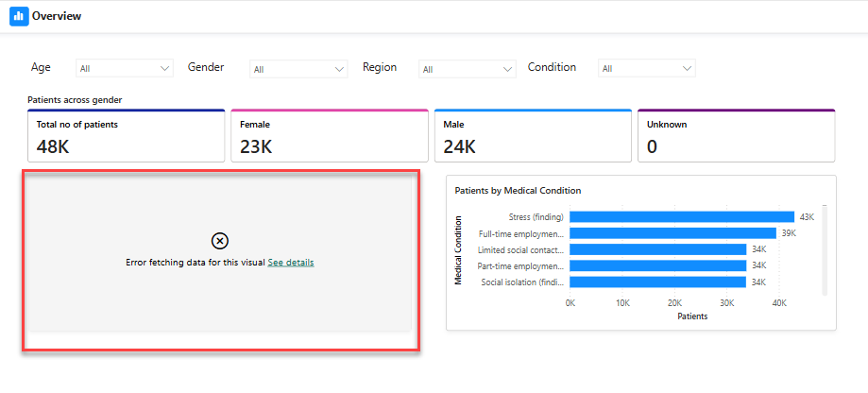868x393 pixels.
Task: Click the Error fetching data message
Action: pyautogui.click(x=196, y=263)
